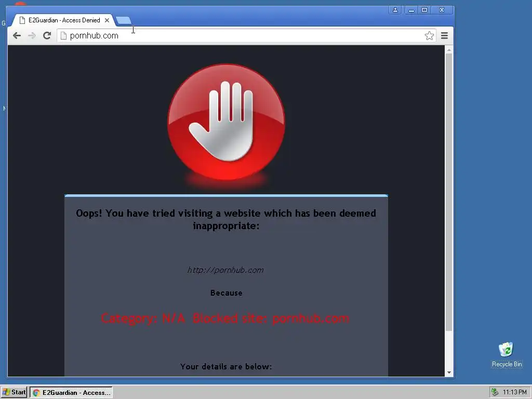Open the Chrome hamburger menu
This screenshot has width=532, height=399.
[x=445, y=36]
